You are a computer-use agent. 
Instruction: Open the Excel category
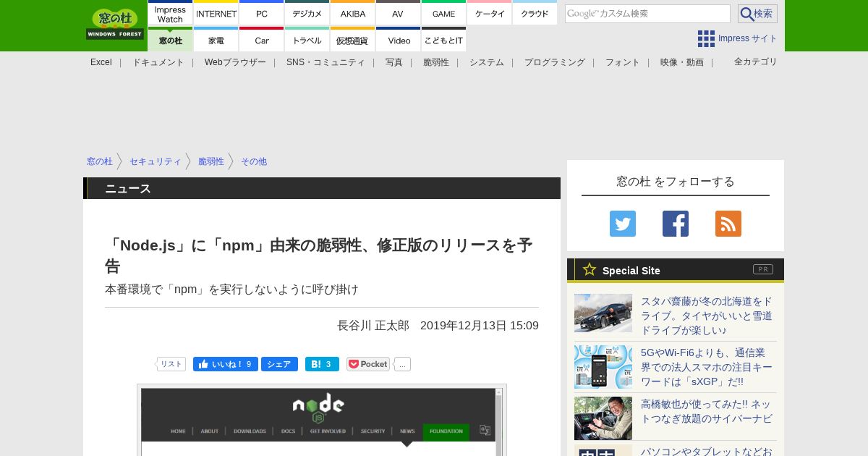(101, 62)
